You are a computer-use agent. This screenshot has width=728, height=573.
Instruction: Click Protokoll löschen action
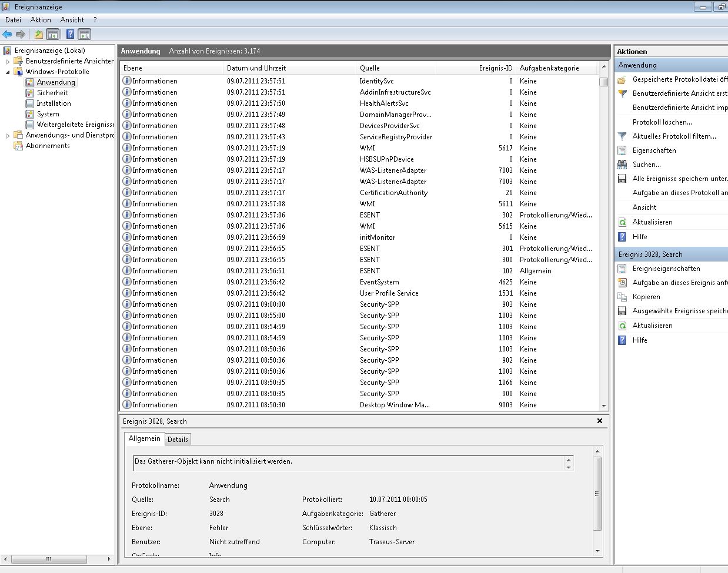click(x=662, y=122)
